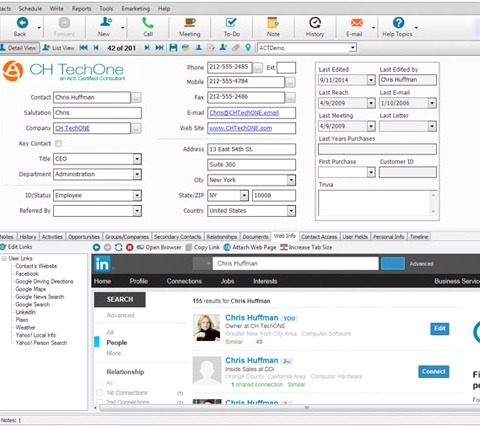The height and width of the screenshot is (429, 480).
Task: Open the State dropdown
Action: [x=244, y=195]
